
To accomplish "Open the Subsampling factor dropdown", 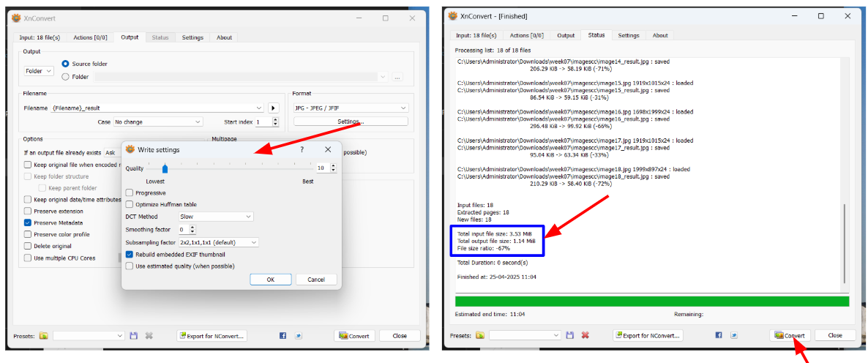I will click(219, 242).
